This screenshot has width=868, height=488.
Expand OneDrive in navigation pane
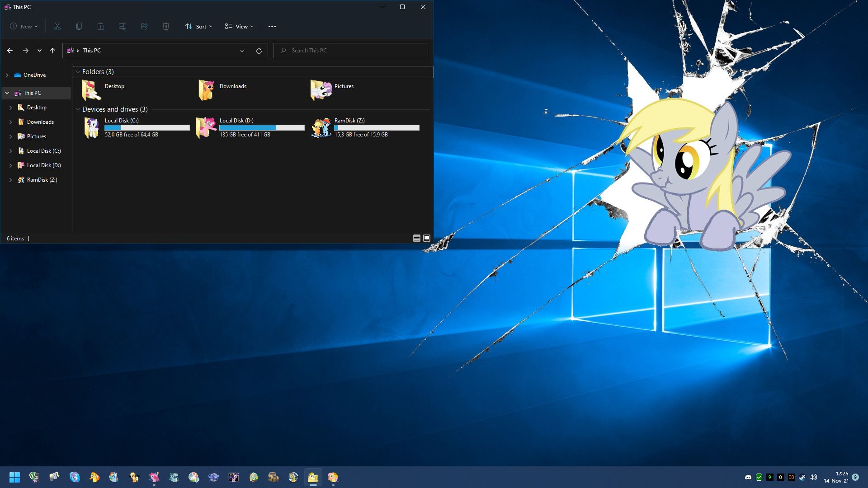pyautogui.click(x=7, y=75)
